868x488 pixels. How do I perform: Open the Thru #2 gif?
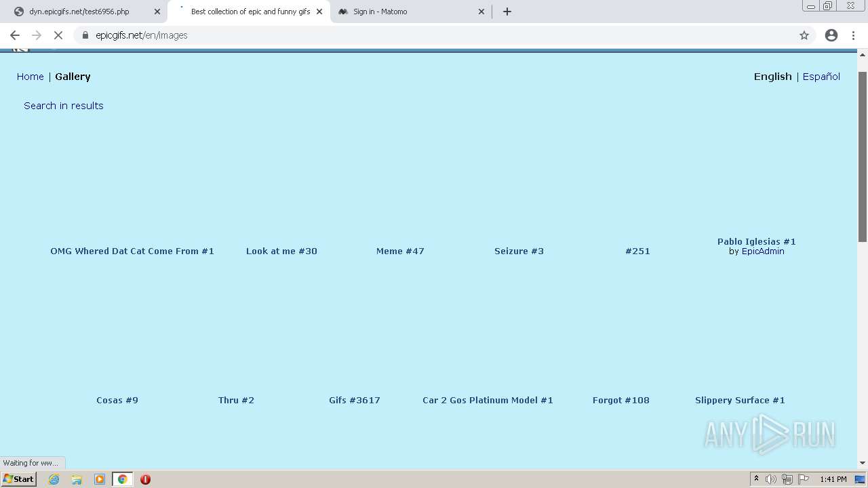[236, 400]
